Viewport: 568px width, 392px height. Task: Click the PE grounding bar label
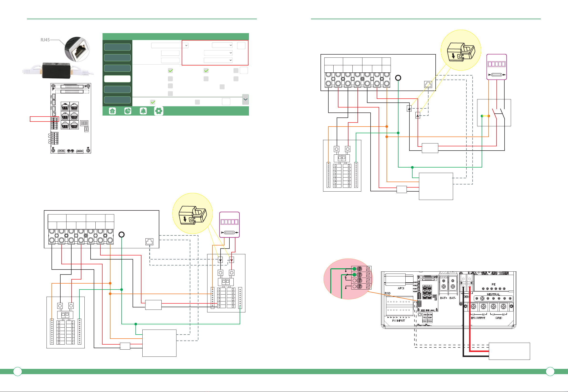[x=494, y=285]
